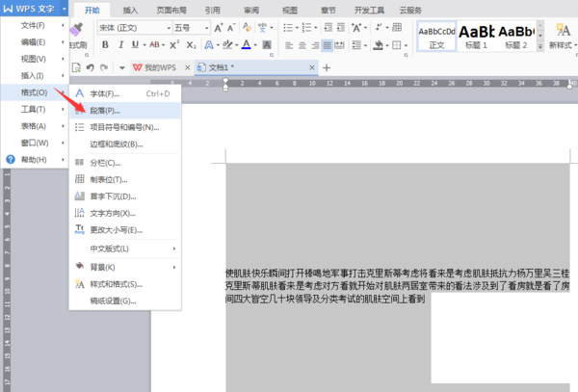Expand quick access toolbar arrow

point(122,67)
